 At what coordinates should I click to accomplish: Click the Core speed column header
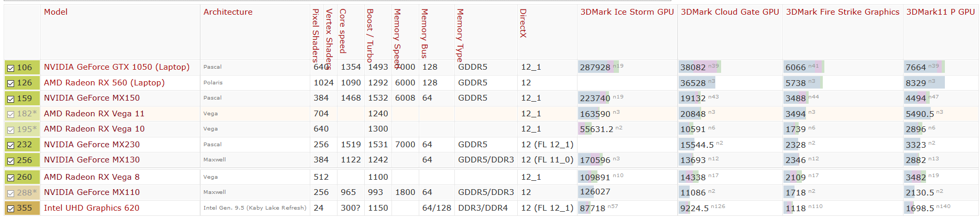point(343,31)
